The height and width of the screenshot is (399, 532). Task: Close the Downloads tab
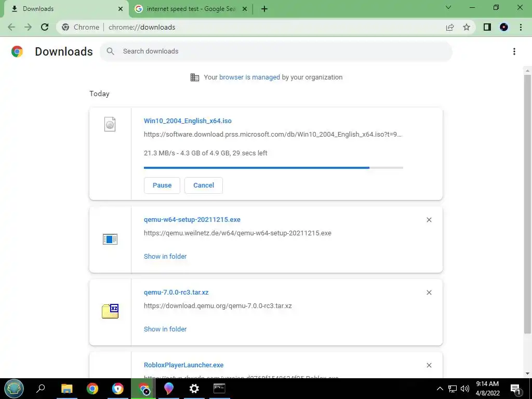[121, 9]
